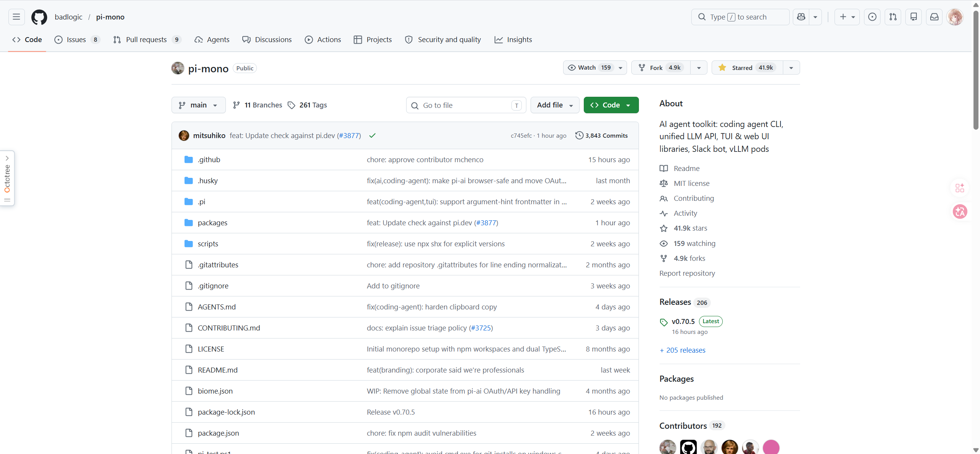This screenshot has width=980, height=454.
Task: Focus the Type / to search box
Action: click(740, 17)
